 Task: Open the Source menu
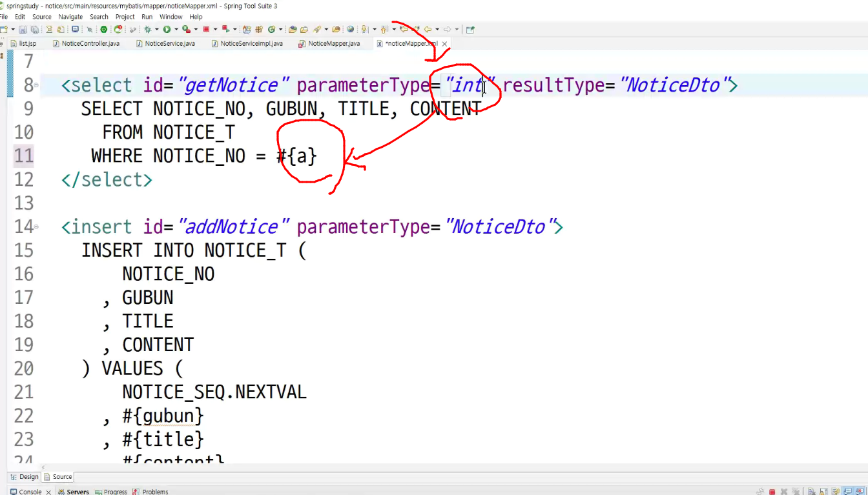(41, 17)
